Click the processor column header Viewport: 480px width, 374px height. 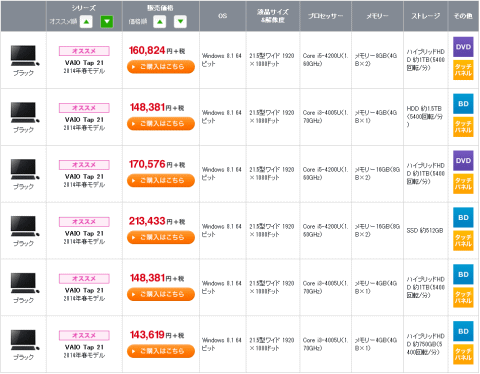(325, 16)
